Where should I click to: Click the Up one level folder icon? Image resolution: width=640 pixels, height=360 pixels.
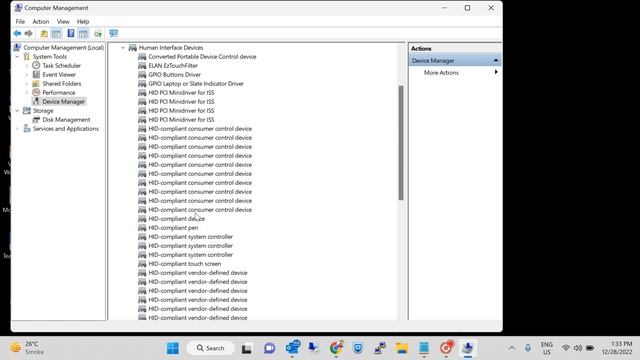44,33
